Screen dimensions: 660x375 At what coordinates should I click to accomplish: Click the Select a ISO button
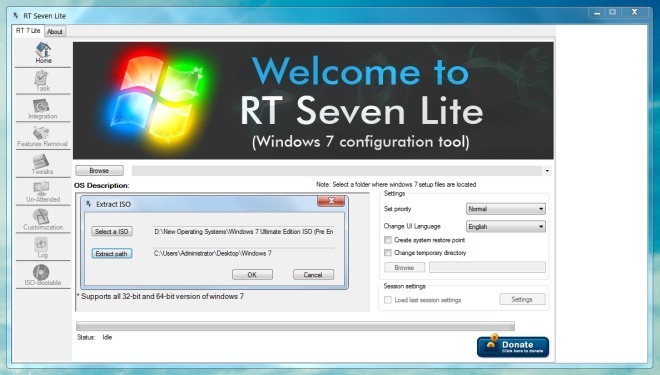coord(112,231)
